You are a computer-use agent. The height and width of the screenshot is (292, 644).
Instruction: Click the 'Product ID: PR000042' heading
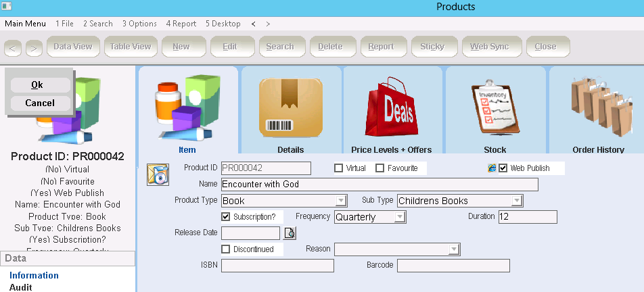click(68, 157)
